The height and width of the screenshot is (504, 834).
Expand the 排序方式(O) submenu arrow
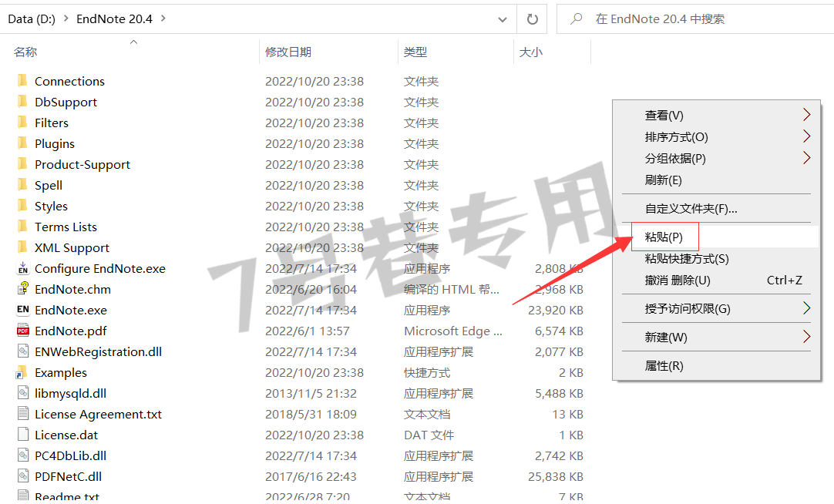coord(806,136)
